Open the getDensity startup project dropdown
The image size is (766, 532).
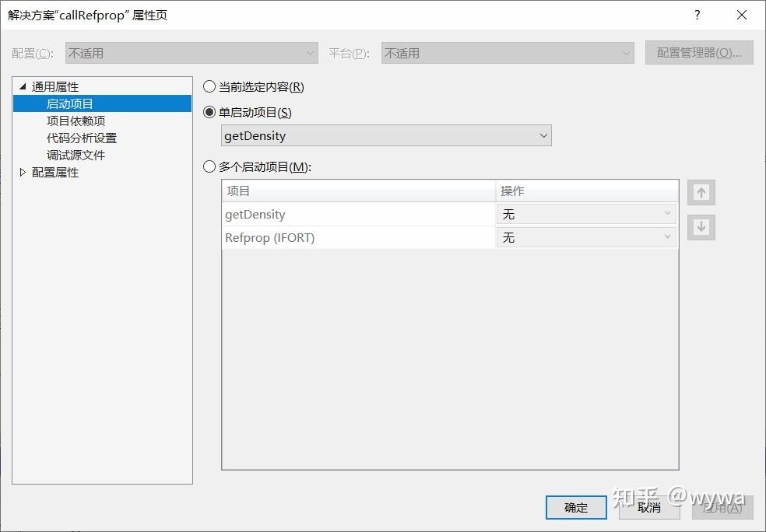coord(543,135)
